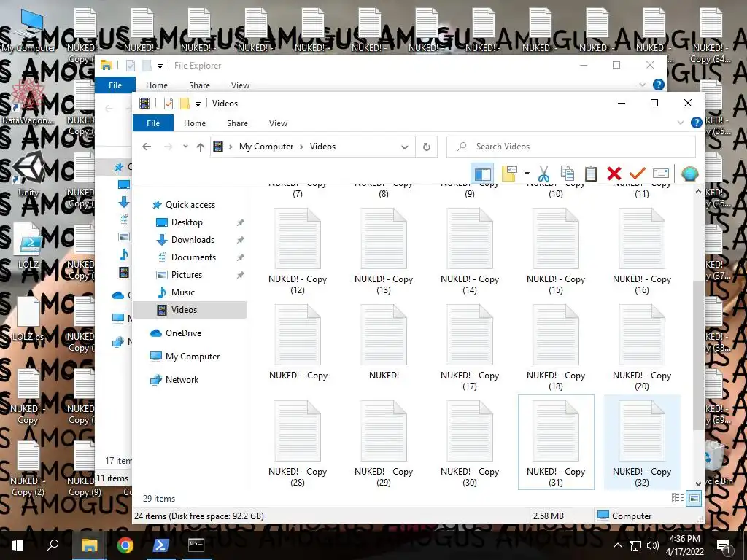The height and width of the screenshot is (560, 747).
Task: Open dropdown arrow beside folder options icon
Action: (527, 174)
